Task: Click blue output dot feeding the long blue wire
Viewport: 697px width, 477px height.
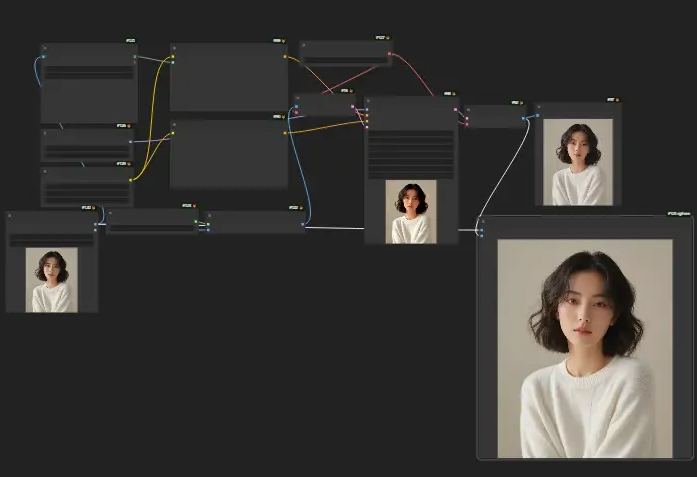Action: click(x=303, y=224)
